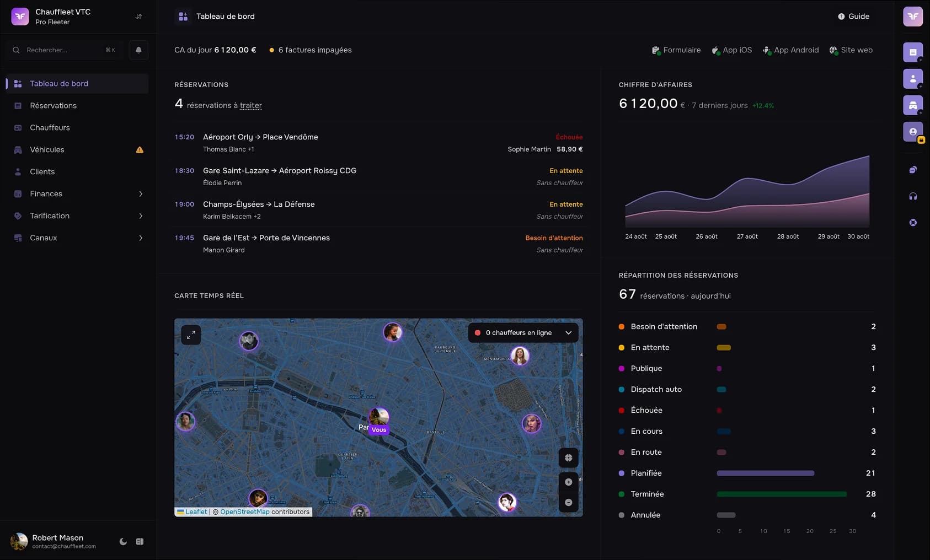This screenshot has height=560, width=930.
Task: Open the headset support icon
Action: coord(913,196)
